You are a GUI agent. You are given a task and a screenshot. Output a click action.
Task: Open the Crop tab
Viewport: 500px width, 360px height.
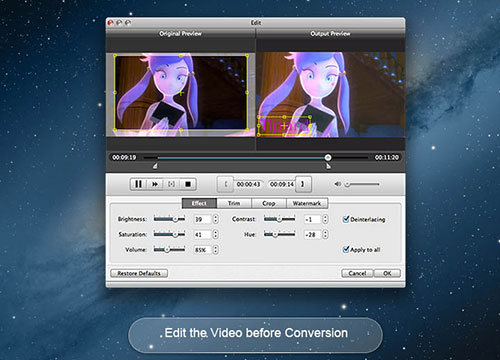pyautogui.click(x=269, y=203)
